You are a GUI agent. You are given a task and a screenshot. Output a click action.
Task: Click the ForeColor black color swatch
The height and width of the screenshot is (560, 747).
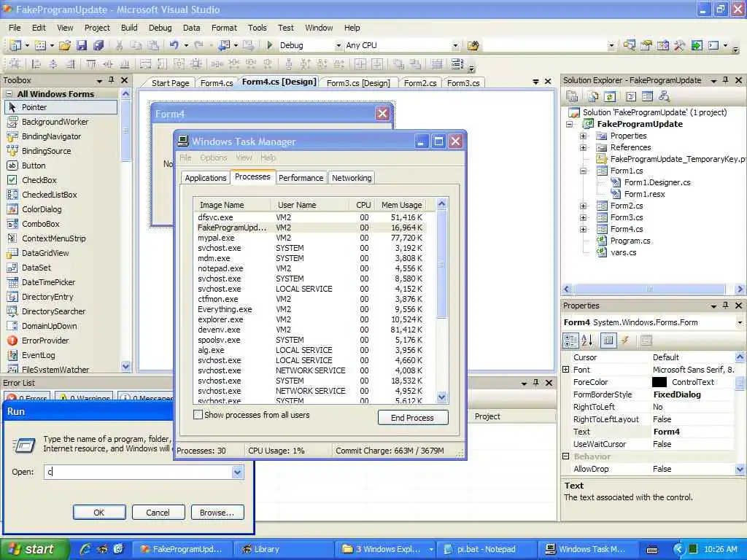point(659,382)
